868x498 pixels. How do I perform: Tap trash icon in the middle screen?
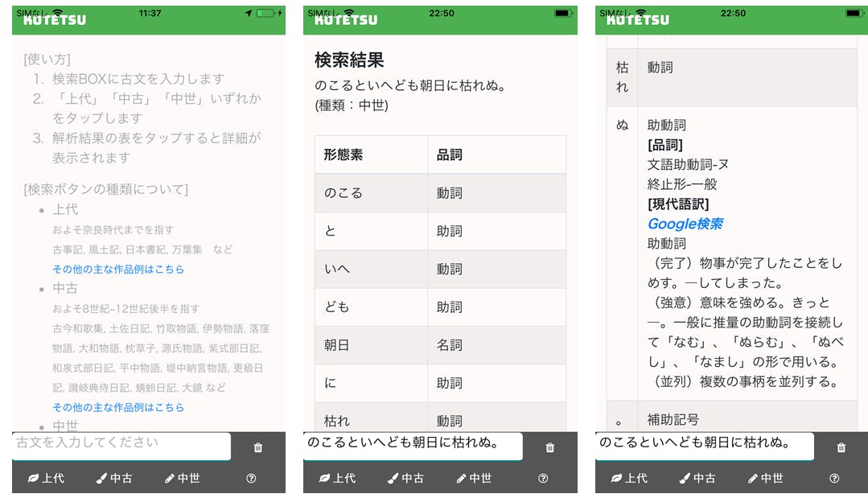pyautogui.click(x=550, y=447)
